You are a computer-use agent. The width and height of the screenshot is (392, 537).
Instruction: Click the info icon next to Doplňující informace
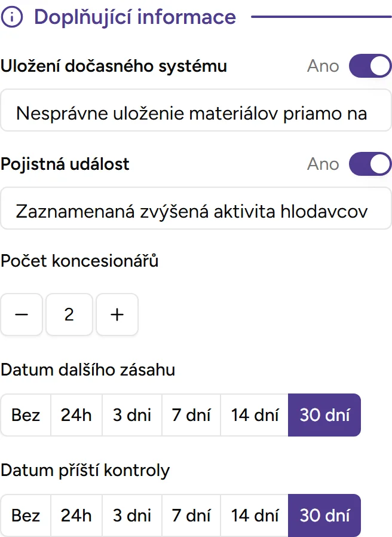(x=11, y=17)
